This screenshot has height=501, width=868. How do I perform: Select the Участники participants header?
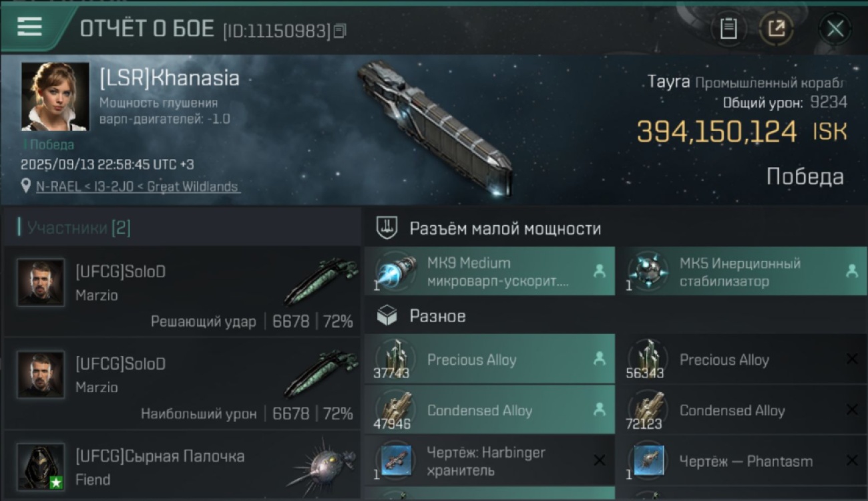point(75,228)
